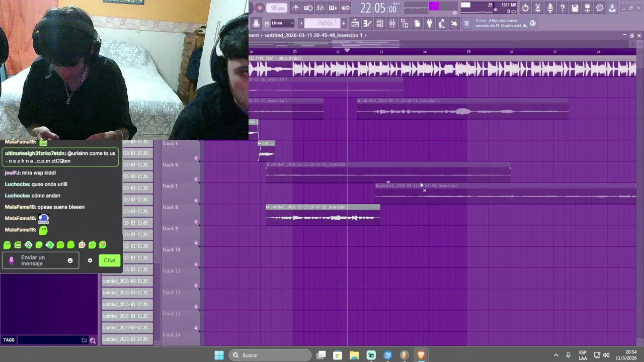Click the touch controller hand icon
The height and width of the screenshot is (362, 644).
[x=454, y=23]
